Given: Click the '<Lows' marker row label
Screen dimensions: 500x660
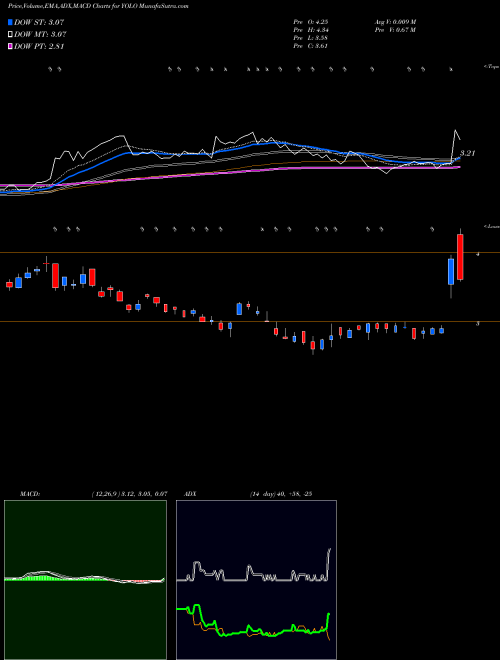Looking at the screenshot, I should tap(492, 226).
